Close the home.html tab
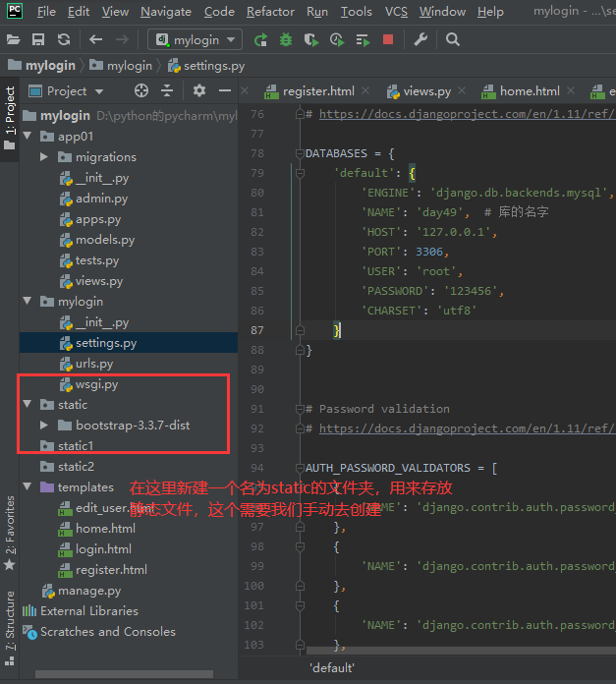Screen dimensions: 616x684 (571, 90)
